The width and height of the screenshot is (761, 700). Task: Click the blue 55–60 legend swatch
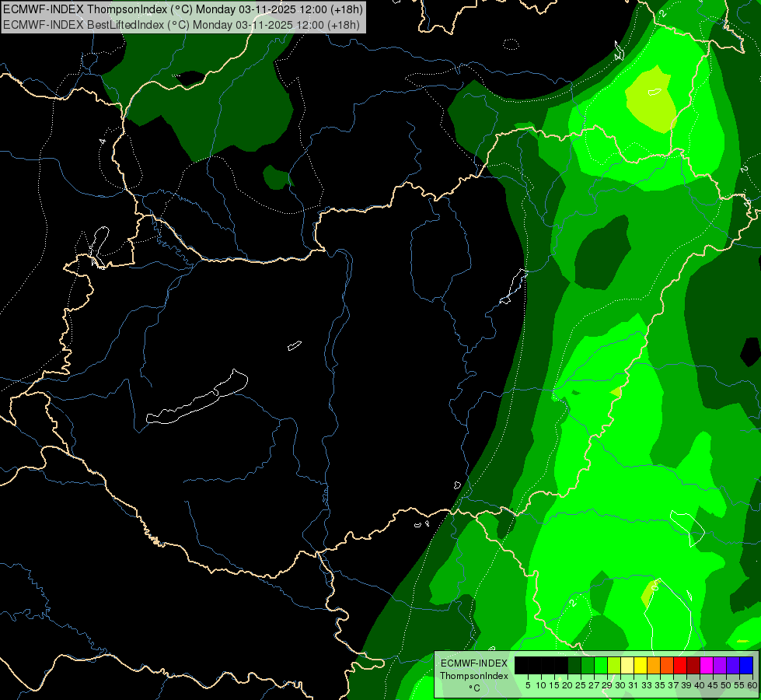(x=746, y=665)
